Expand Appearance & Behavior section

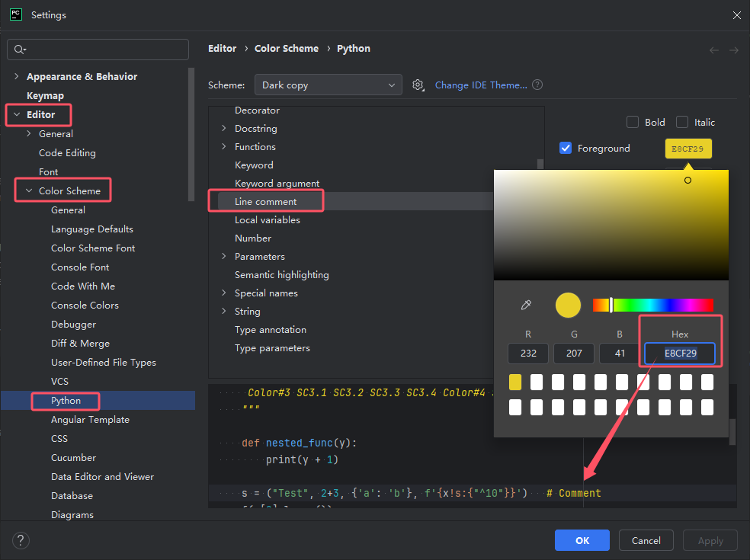[x=17, y=76]
